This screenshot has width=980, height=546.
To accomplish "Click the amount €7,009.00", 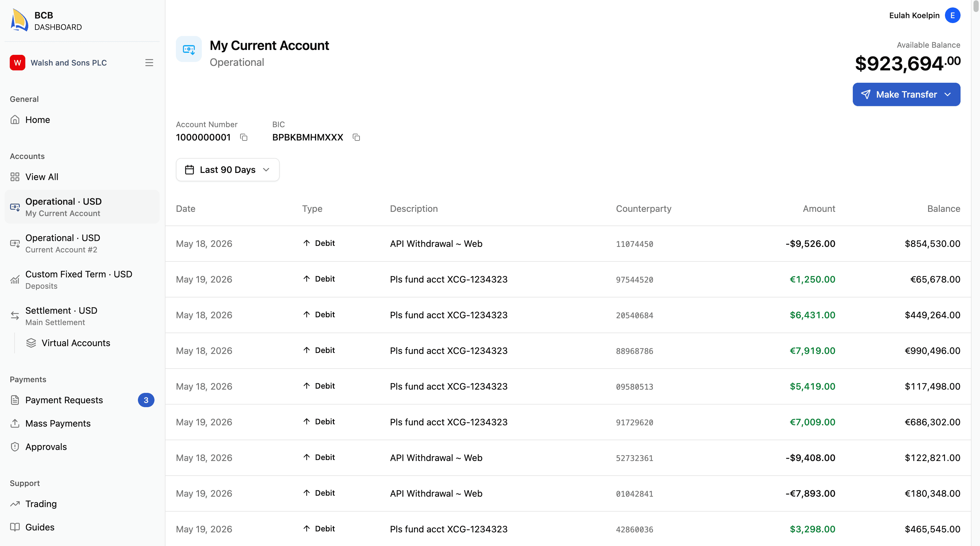I will point(812,422).
